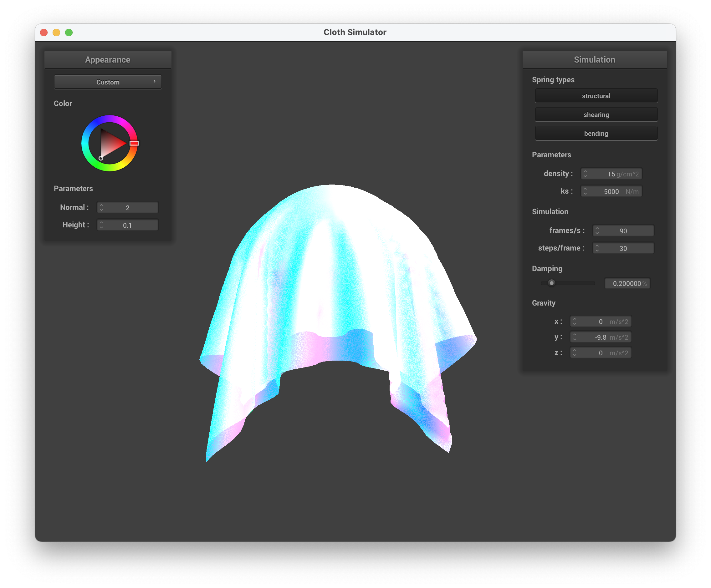
Task: Click the hue ring selector on color wheel
Action: tap(134, 143)
